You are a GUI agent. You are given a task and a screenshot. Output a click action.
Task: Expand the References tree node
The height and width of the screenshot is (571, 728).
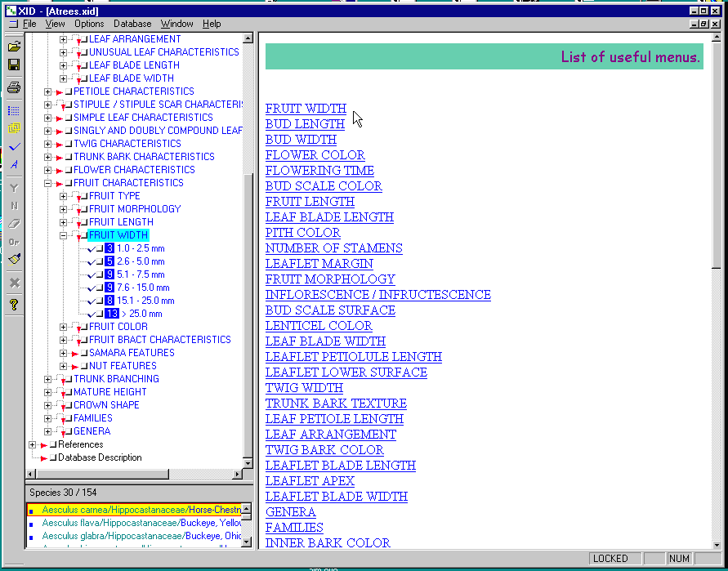(x=33, y=444)
